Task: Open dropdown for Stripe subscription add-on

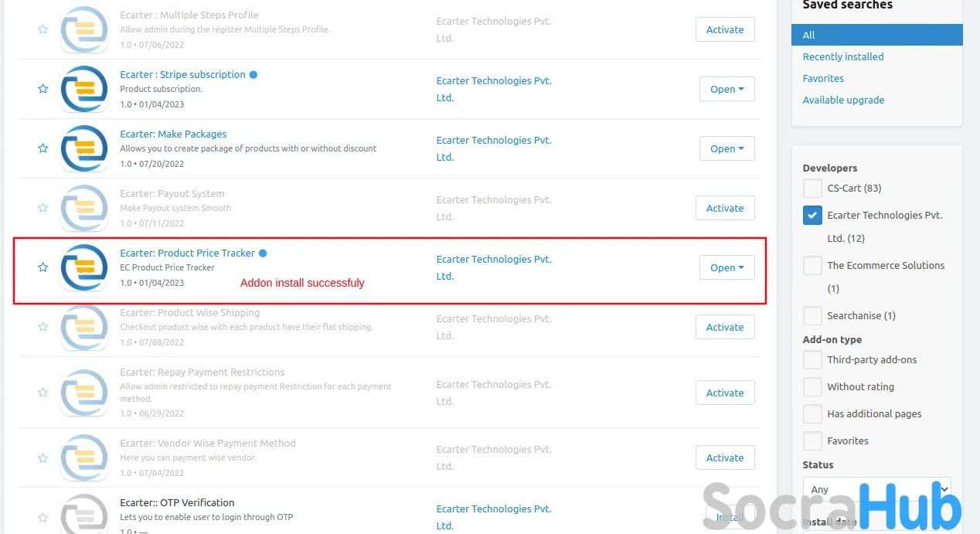Action: click(726, 89)
